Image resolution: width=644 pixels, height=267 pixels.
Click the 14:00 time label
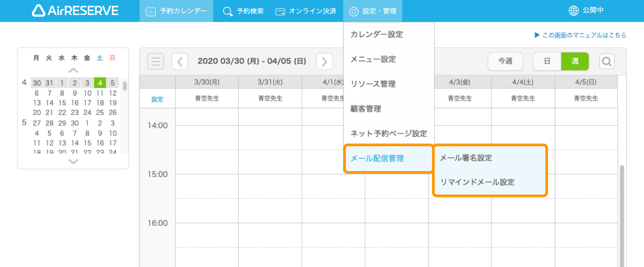point(158,125)
